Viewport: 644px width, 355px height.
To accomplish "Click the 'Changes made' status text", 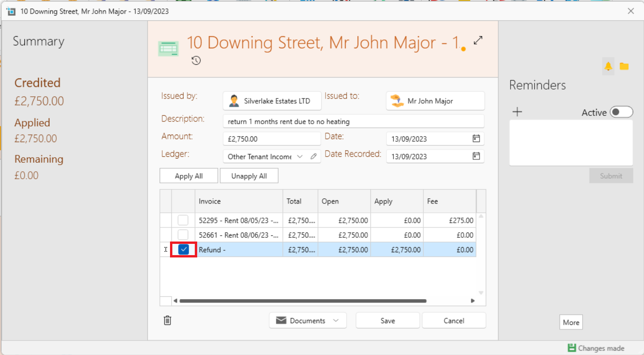I will tap(601, 348).
